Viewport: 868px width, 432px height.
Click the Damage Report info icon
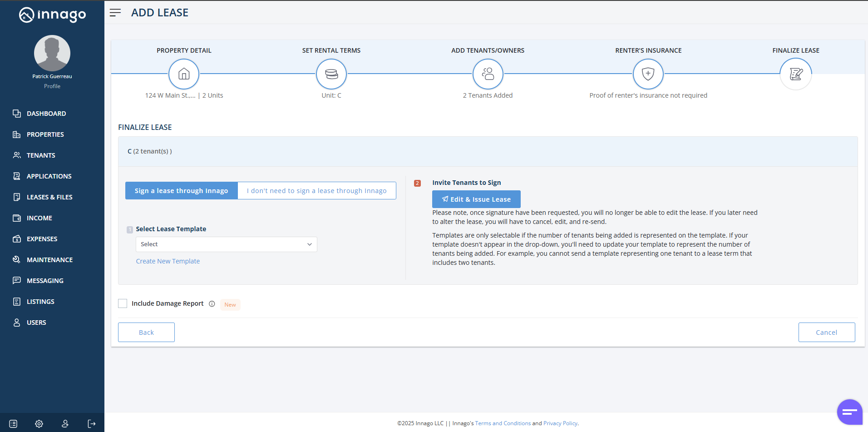pyautogui.click(x=212, y=304)
